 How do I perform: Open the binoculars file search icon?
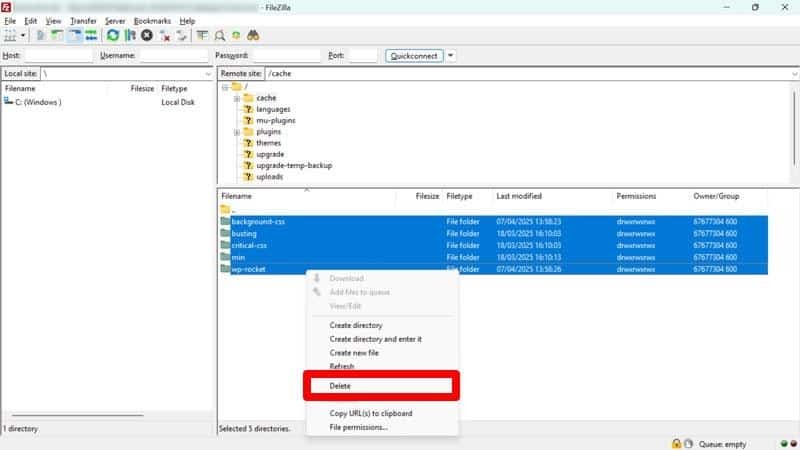(253, 36)
